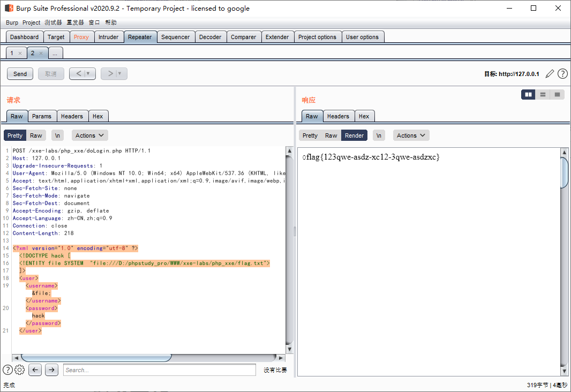Click the request horizontal scrollbar thumb
571x392 pixels.
96,358
